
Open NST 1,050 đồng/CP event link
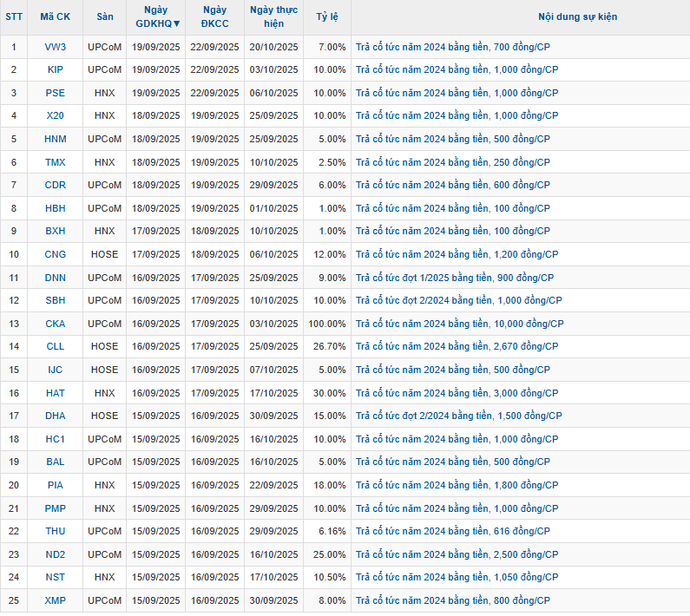click(x=457, y=577)
